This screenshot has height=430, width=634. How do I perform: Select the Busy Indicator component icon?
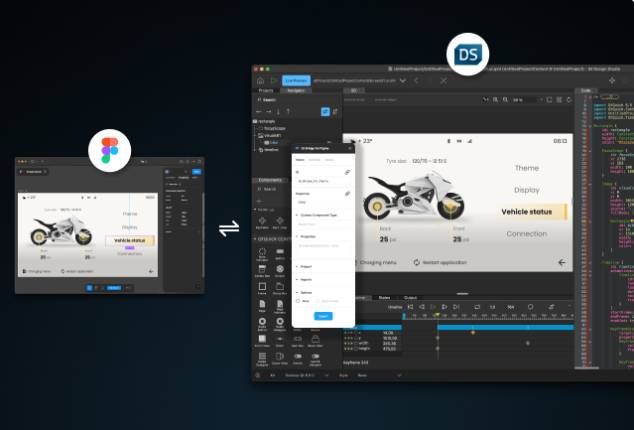264,250
